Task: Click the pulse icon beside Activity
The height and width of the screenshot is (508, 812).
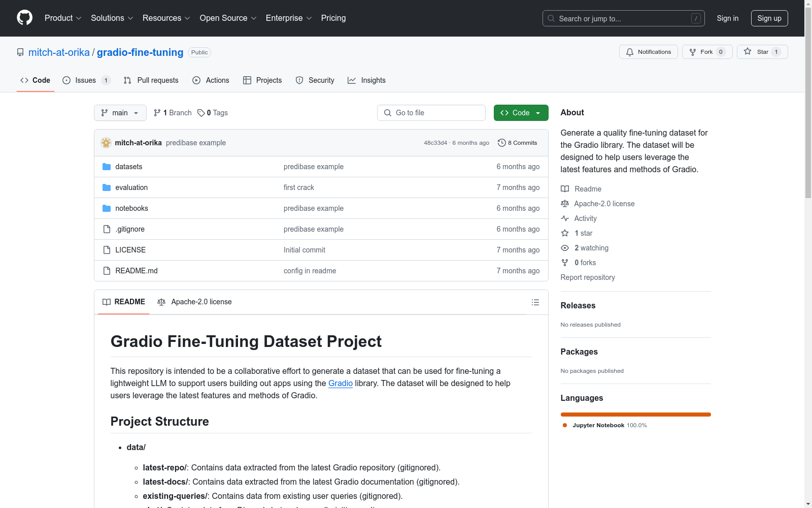Action: 565,218
